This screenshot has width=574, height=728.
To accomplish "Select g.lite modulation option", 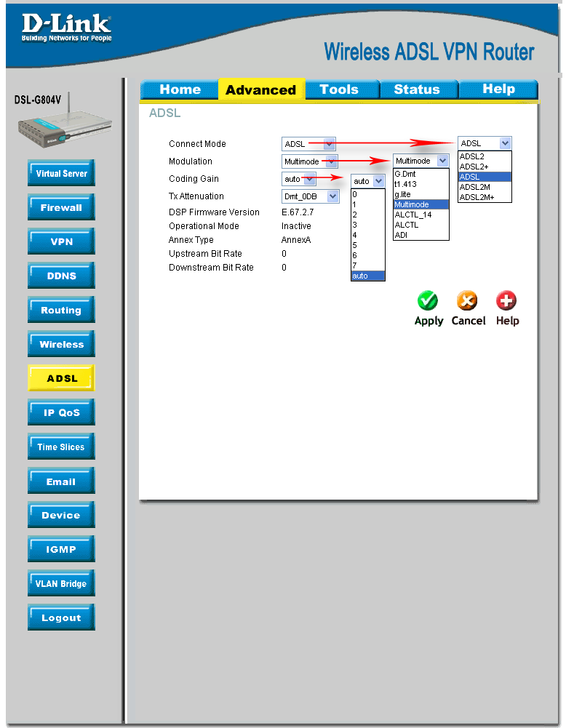I will pos(420,194).
